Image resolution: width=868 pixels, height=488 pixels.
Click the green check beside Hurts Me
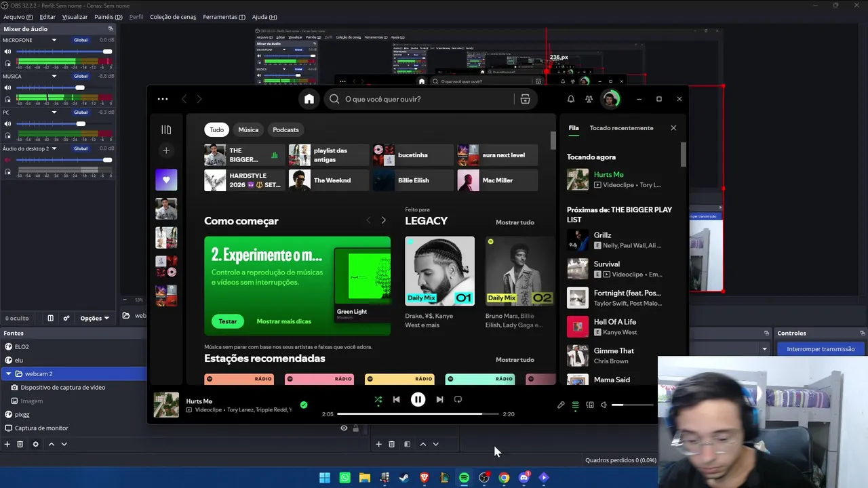(x=304, y=405)
